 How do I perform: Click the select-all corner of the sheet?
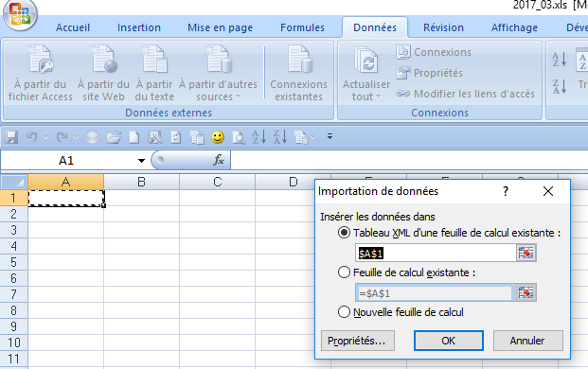pos(14,182)
